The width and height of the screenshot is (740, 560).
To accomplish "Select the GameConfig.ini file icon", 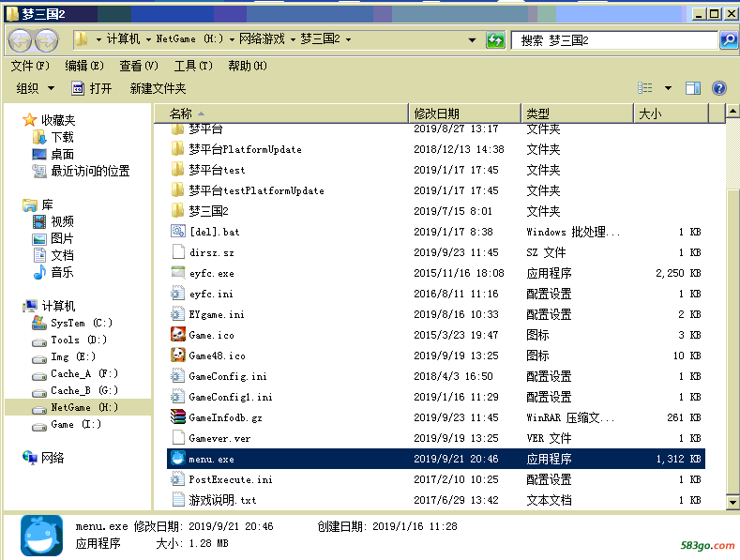I will (x=178, y=376).
